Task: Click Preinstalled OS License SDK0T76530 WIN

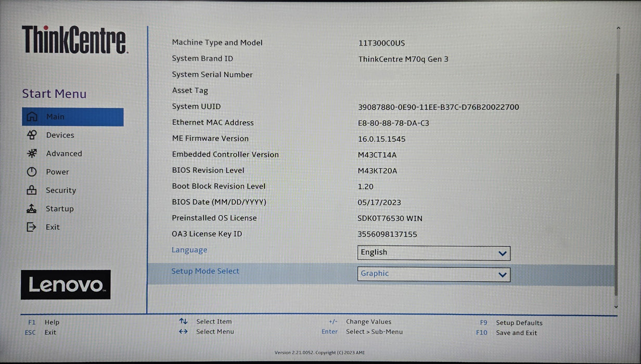Action: pos(390,218)
